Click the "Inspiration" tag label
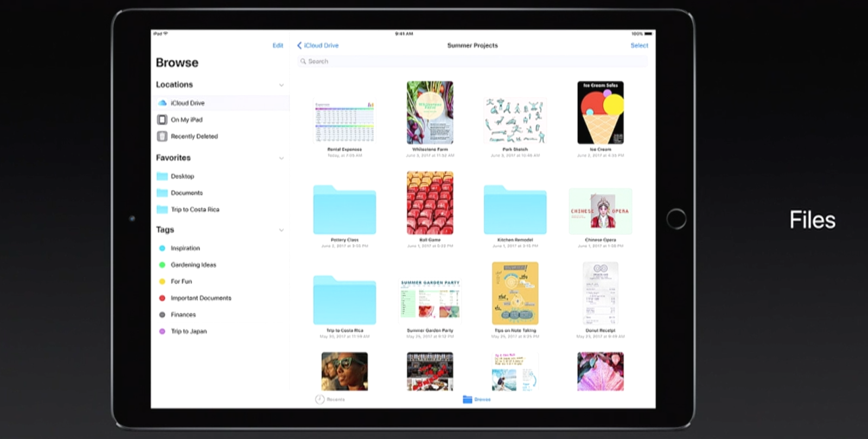 tap(185, 248)
